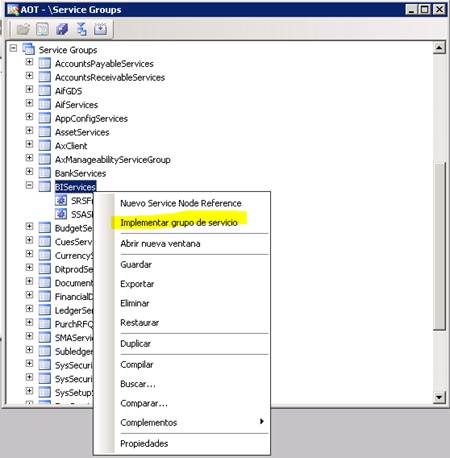Select the SSAS service reference node icon
The image size is (450, 458).
tap(61, 214)
